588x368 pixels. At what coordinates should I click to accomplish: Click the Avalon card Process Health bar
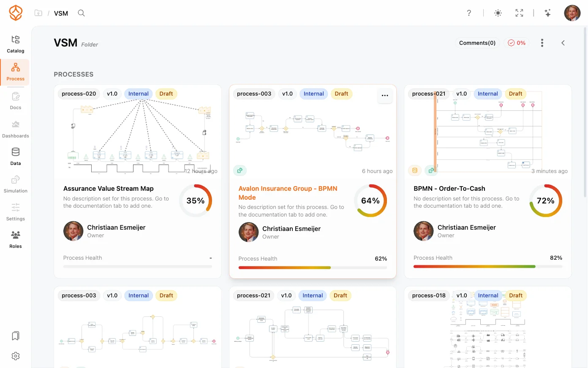point(313,268)
